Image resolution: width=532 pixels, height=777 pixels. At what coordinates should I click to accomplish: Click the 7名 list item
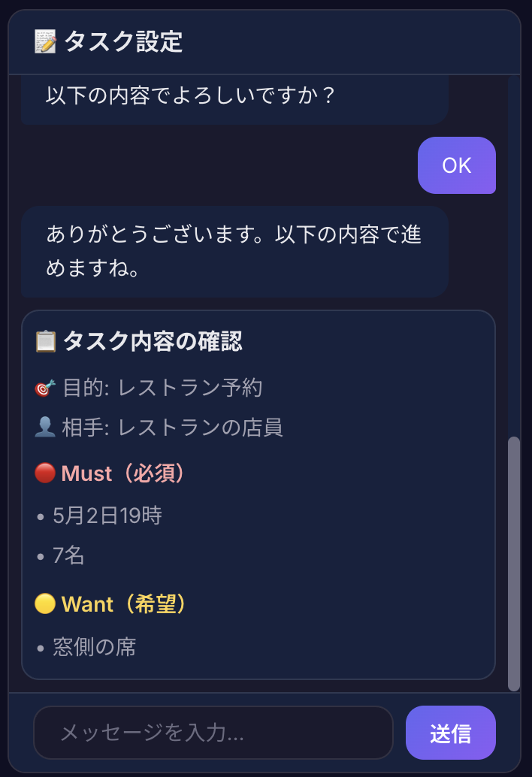pos(68,555)
